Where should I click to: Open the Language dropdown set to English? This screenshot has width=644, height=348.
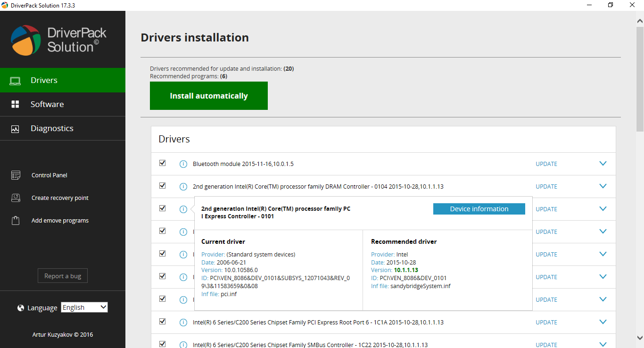[x=84, y=307]
